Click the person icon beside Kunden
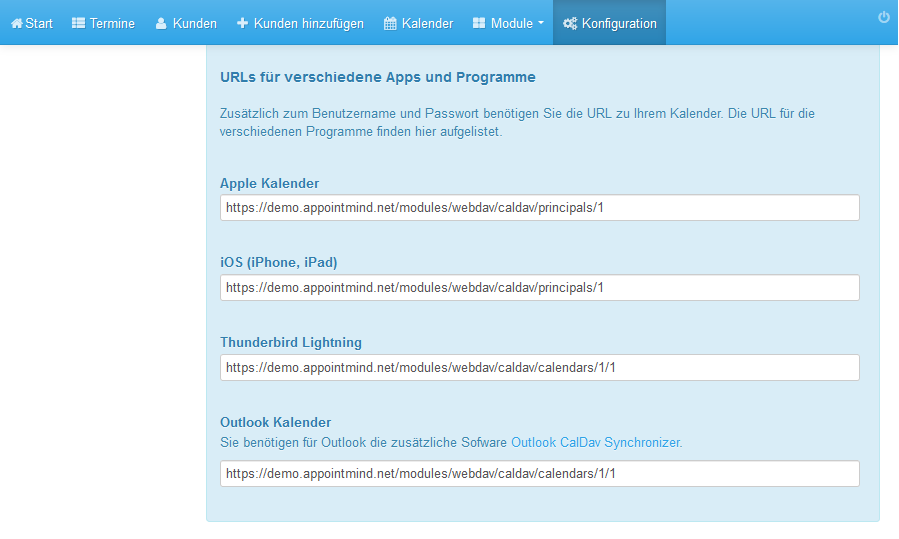The height and width of the screenshot is (539, 899). click(x=161, y=23)
